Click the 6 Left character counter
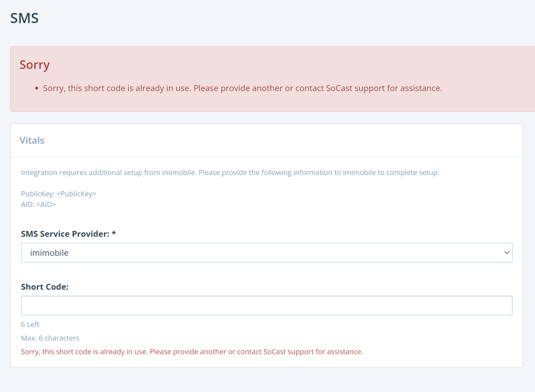Screen dimensions: 535x392 click(x=30, y=324)
